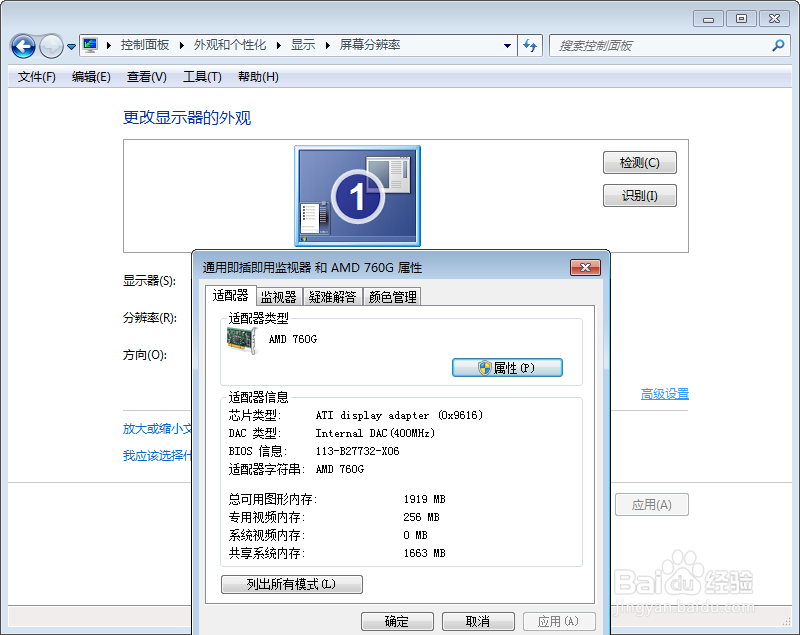Viewport: 800px width, 635px height.
Task: Click the refresh button next to the address bar
Action: tap(530, 45)
